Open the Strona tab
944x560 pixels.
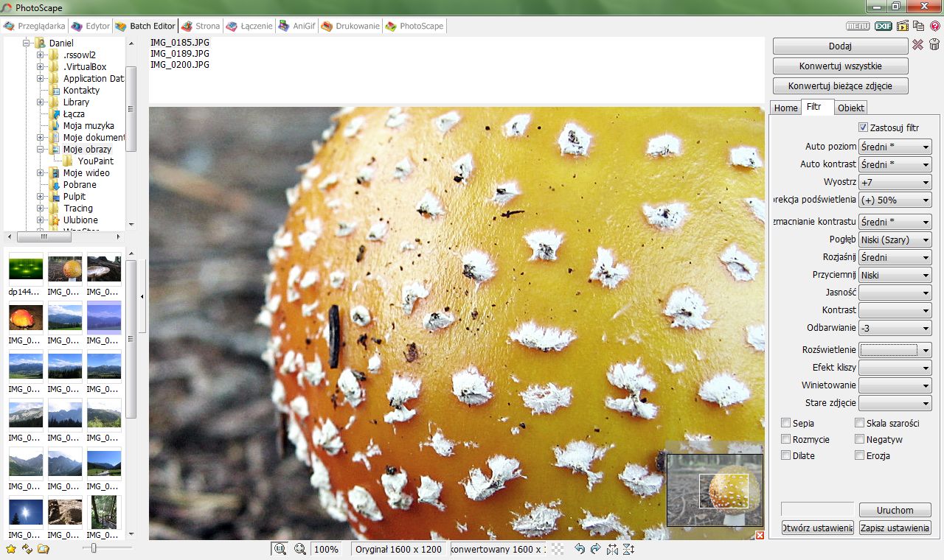(201, 26)
